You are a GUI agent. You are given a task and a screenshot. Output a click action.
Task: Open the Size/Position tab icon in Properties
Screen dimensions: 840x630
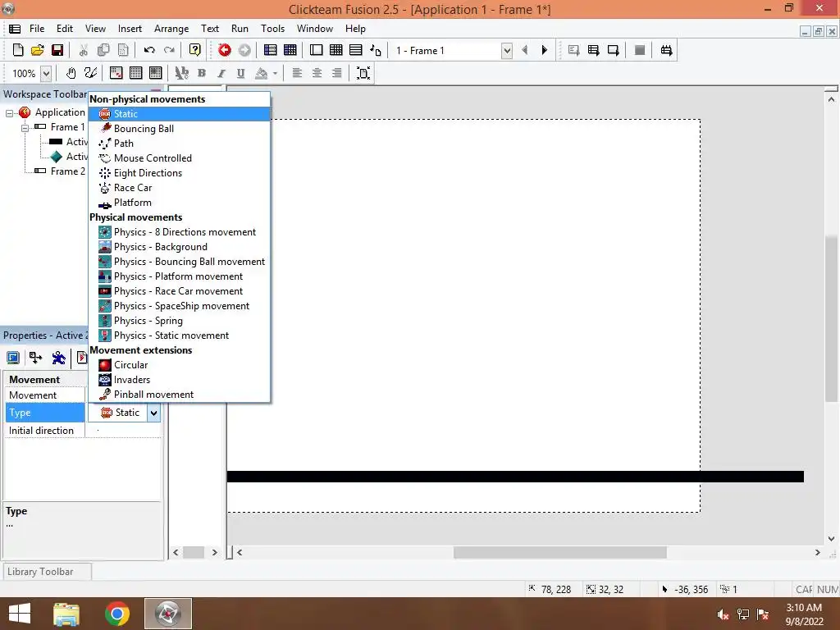(36, 358)
